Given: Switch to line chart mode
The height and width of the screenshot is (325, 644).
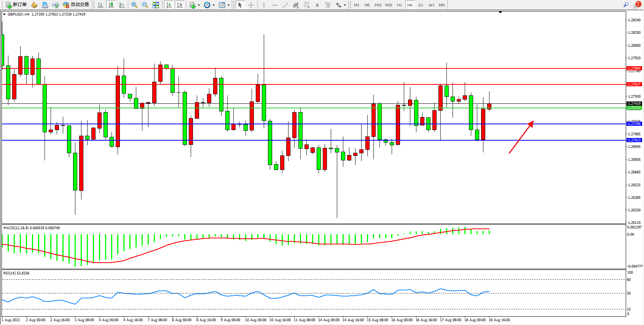Looking at the screenshot, I should click(x=122, y=5).
